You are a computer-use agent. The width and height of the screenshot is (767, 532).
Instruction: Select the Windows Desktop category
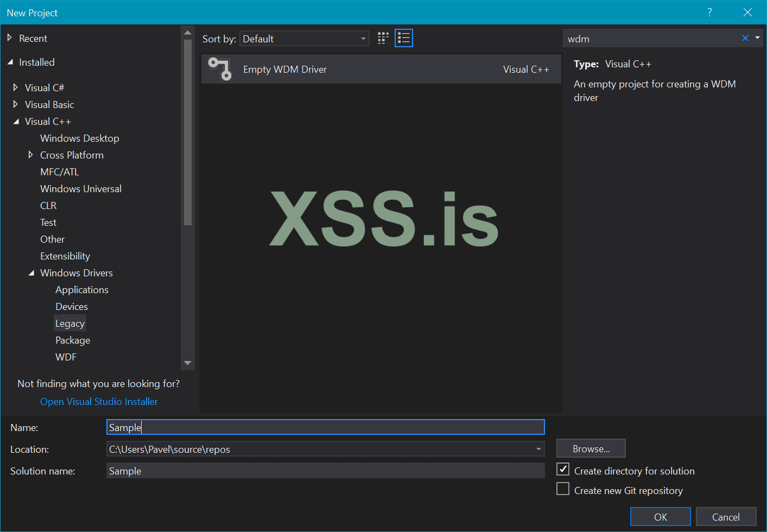[x=80, y=138]
